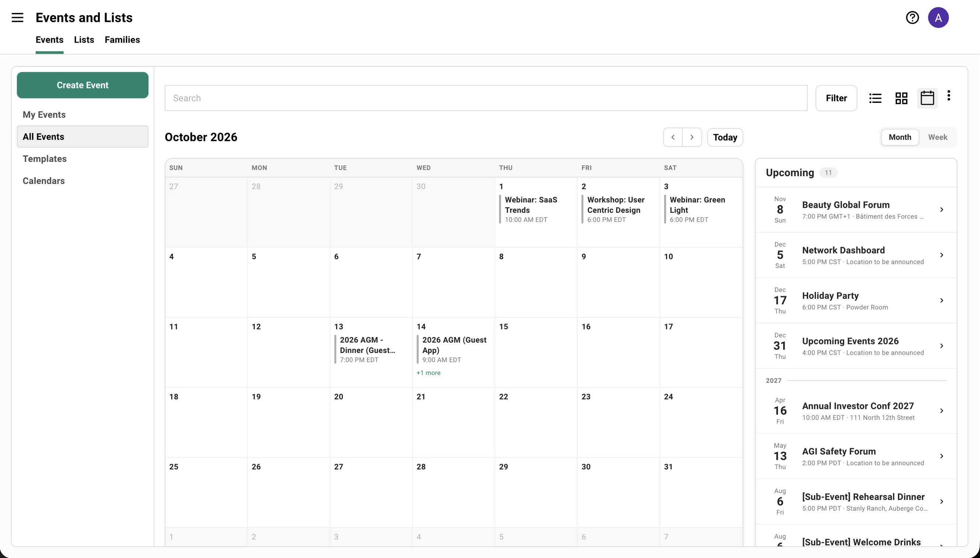
Task: Open the Network Dashboard title
Action: [843, 250]
